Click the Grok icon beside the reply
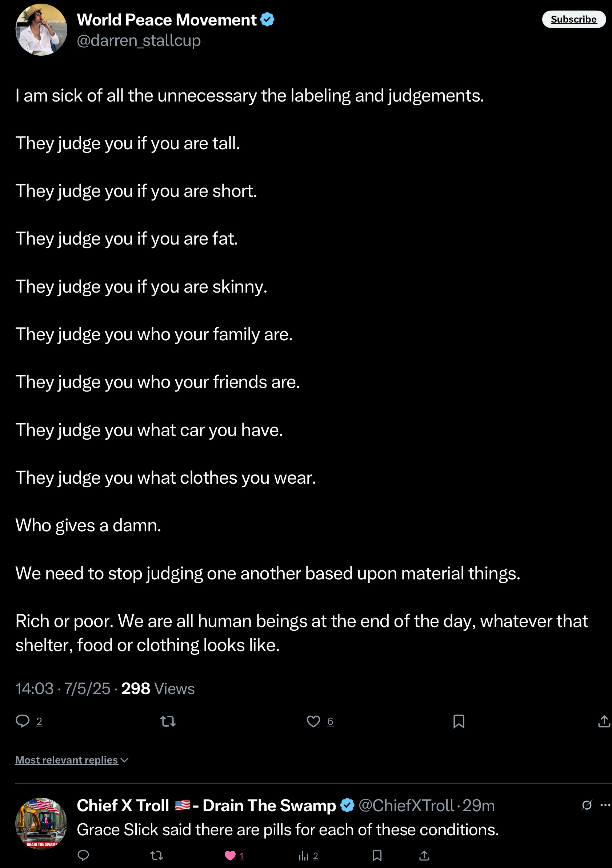 click(587, 805)
